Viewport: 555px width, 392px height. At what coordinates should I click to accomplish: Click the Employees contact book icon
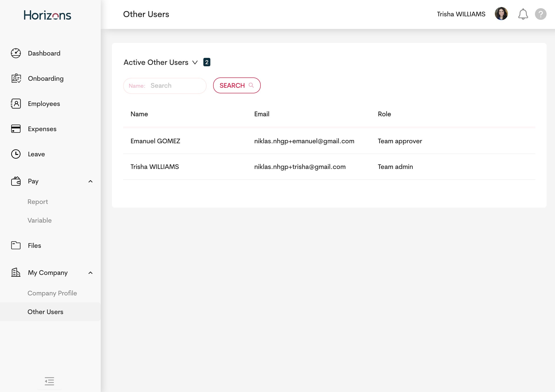coord(16,104)
